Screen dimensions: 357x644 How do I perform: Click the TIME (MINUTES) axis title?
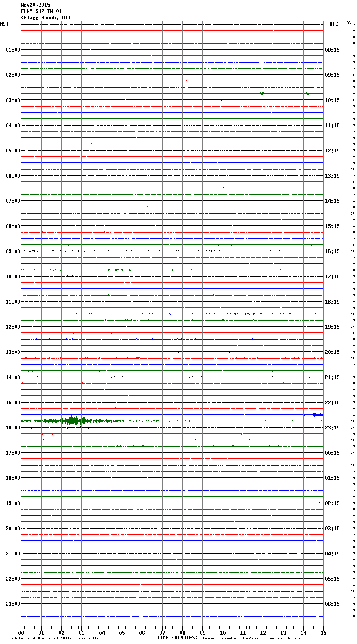[177, 638]
